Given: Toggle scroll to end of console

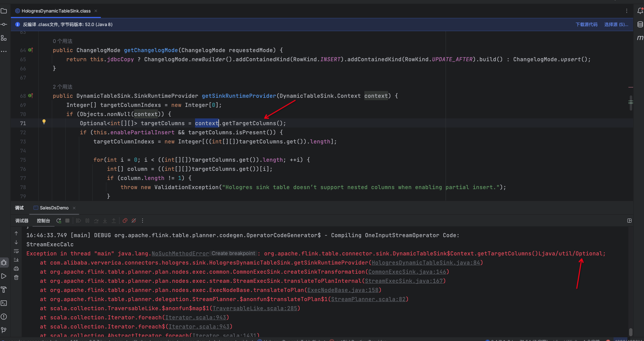Looking at the screenshot, I should (x=16, y=260).
